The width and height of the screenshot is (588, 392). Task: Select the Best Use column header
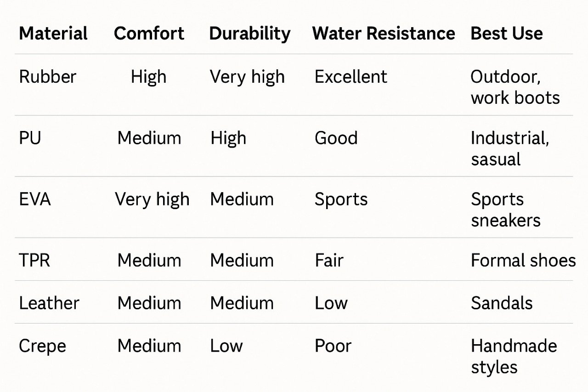click(507, 34)
